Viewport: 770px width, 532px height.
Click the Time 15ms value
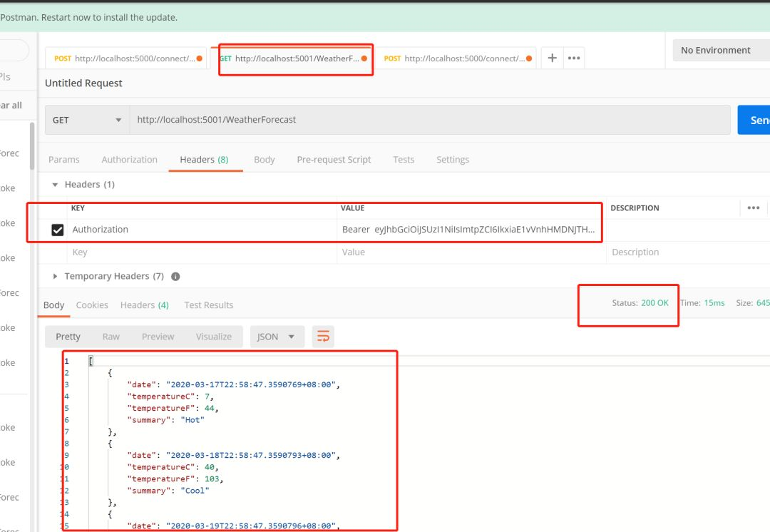click(x=714, y=303)
